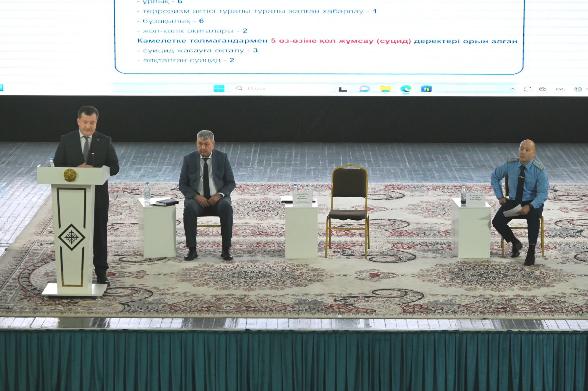Switch to the Microsoft Edge browser
Image resolution: width=588 pixels, height=391 pixels.
(x=406, y=89)
